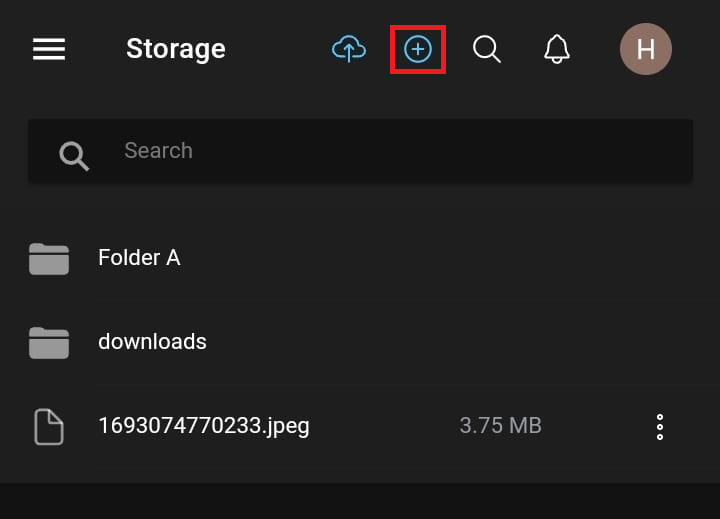
Task: Click the folder icon beside downloads
Action: pyautogui.click(x=49, y=342)
